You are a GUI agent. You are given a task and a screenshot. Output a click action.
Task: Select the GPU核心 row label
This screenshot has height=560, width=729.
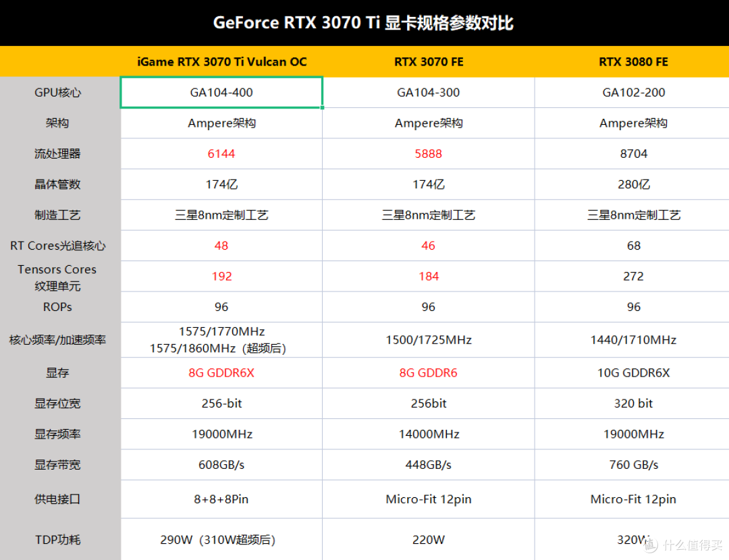coord(57,92)
